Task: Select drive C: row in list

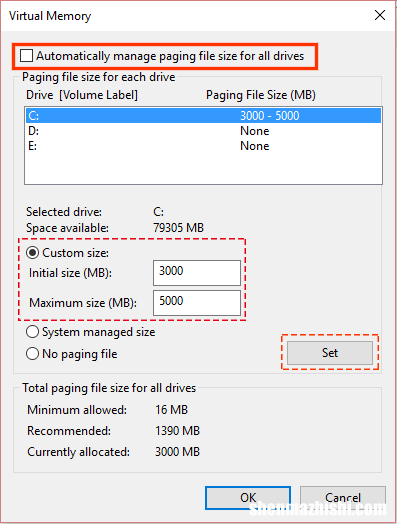Action: coord(203,116)
